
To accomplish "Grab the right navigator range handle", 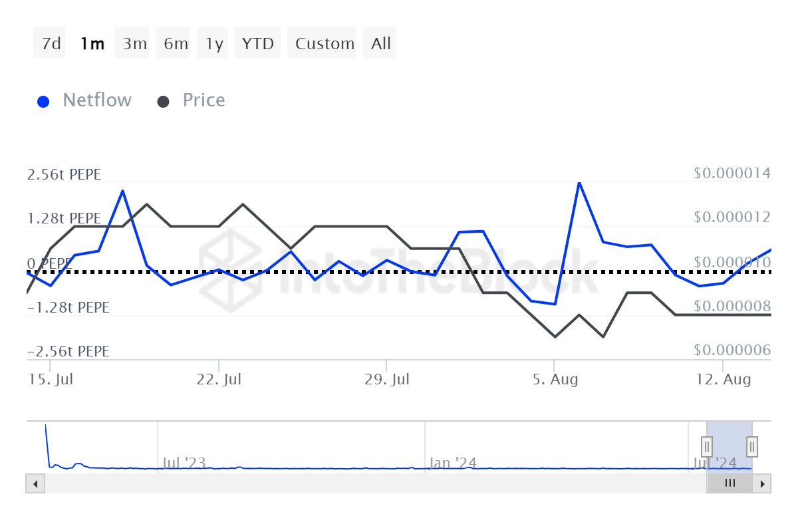I will click(x=752, y=446).
